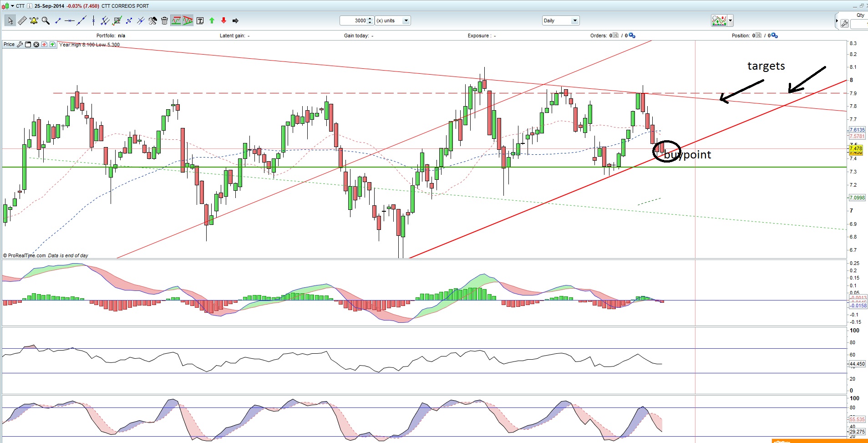Open the Qty panel wrench settings
Image resolution: width=868 pixels, height=443 pixels.
click(x=845, y=24)
